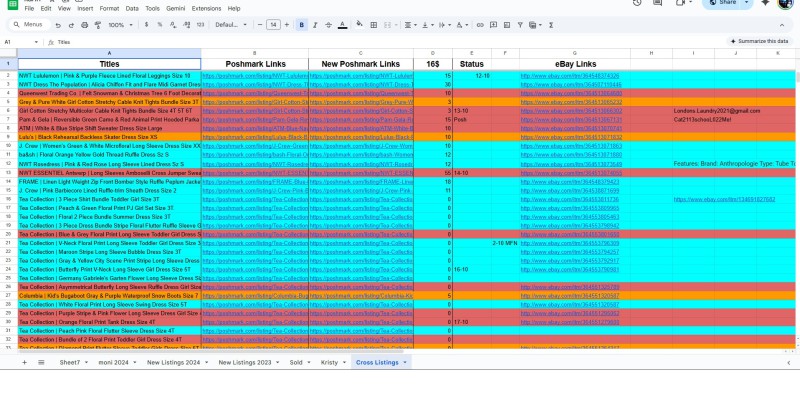Screen dimensions: 800x415
Task: Click the Share button
Action: (721, 3)
